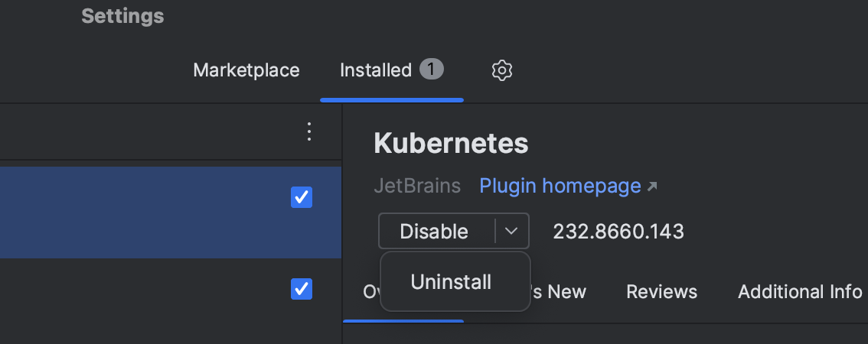This screenshot has height=344, width=868.
Task: Open the Plugin homepage link
Action: tap(560, 186)
